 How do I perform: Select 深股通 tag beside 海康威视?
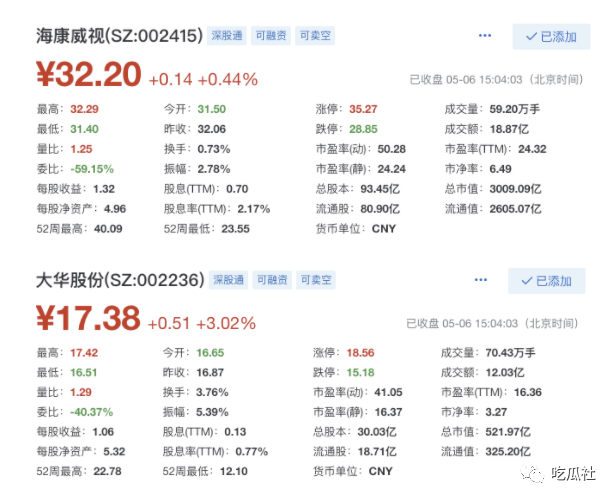tap(226, 36)
